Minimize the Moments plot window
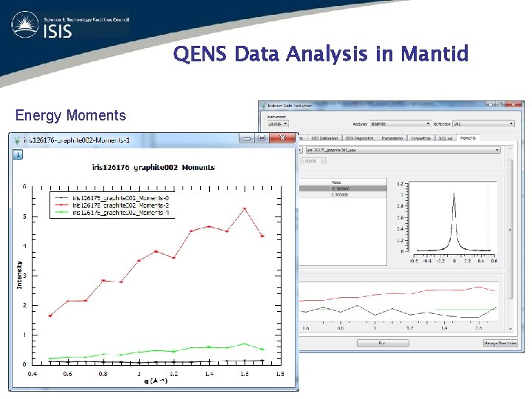532x399 pixels. click(247, 137)
